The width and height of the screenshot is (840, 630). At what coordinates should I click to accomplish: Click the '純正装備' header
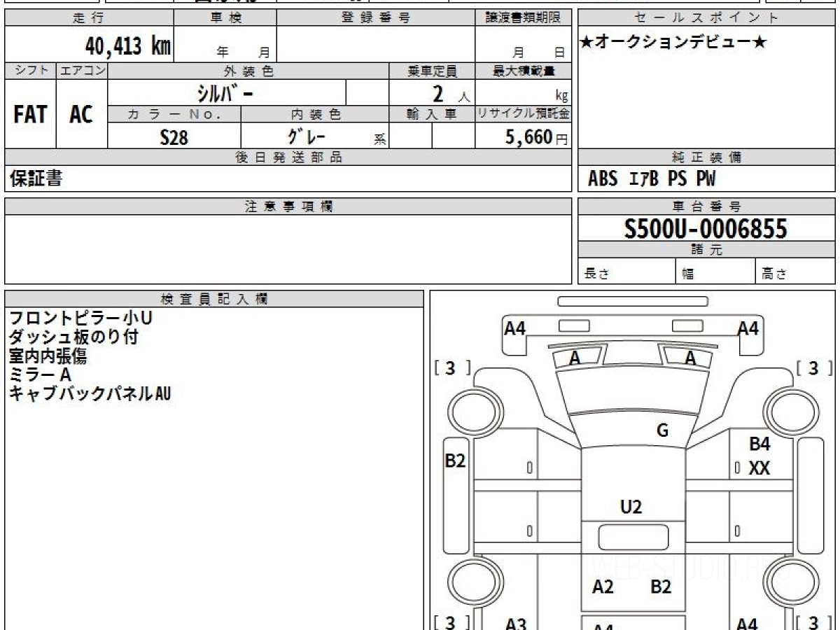707,157
